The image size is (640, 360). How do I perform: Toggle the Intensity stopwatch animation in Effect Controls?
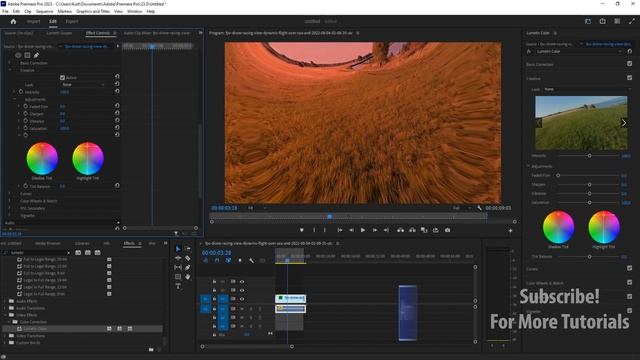(21, 92)
